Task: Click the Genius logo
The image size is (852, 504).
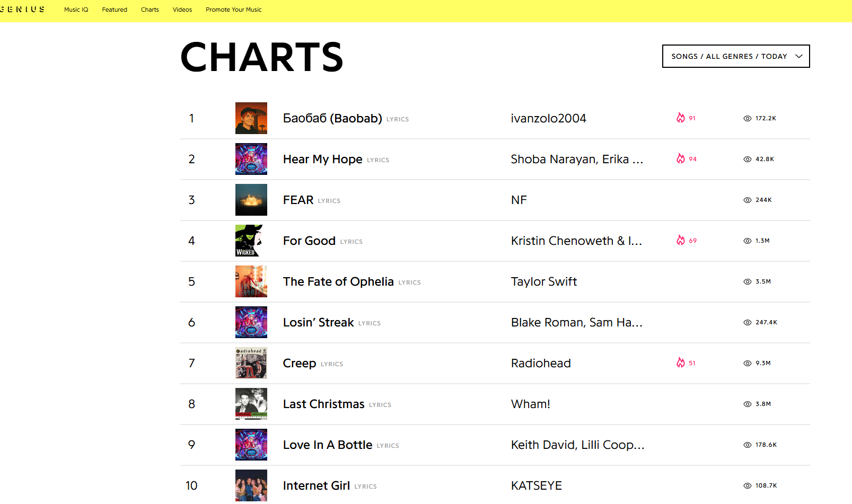Action: click(x=22, y=10)
